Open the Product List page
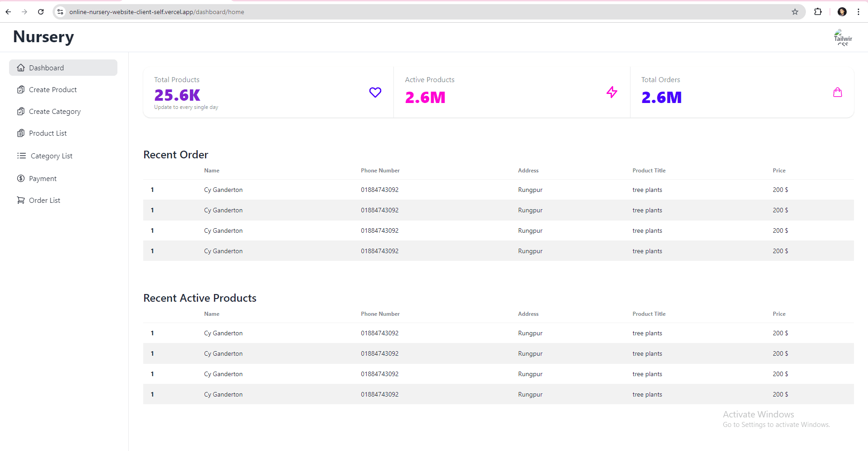The image size is (868, 451). click(x=48, y=133)
